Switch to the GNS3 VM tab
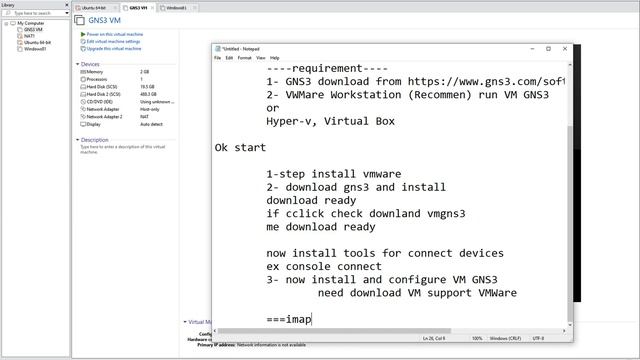 tap(138, 8)
